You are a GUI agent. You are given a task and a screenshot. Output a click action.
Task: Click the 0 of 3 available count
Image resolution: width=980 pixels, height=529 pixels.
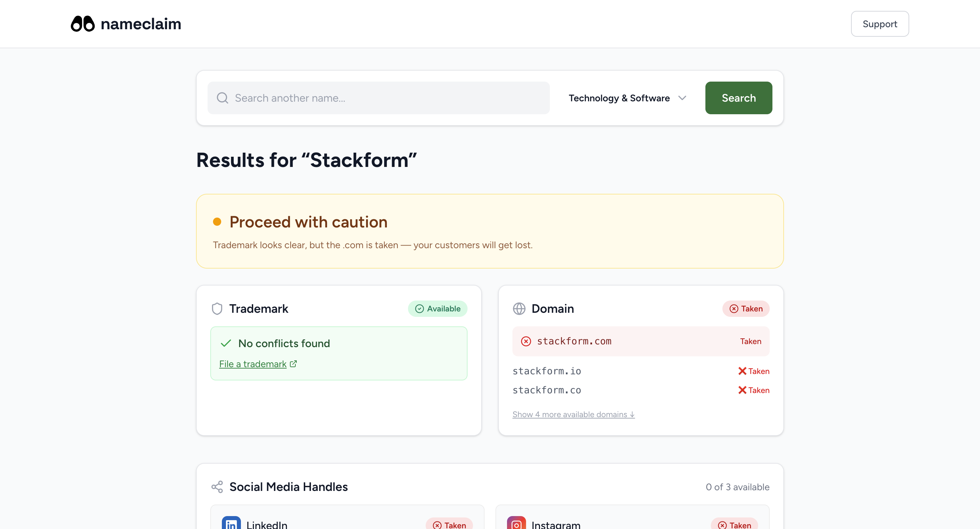[x=737, y=487]
